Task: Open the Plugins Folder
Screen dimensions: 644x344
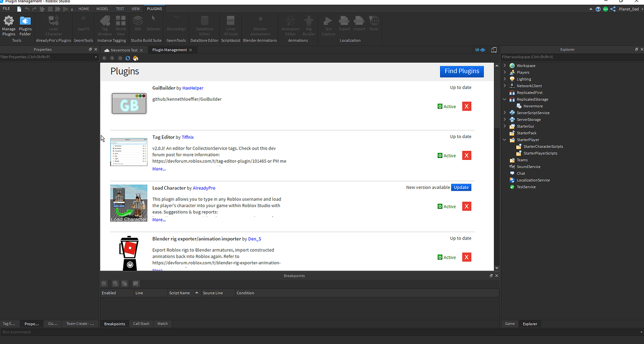Action: (25, 26)
